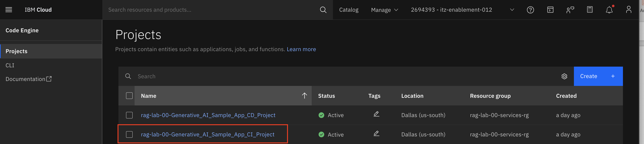
Task: Select CLI in the sidebar
Action: [x=10, y=65]
